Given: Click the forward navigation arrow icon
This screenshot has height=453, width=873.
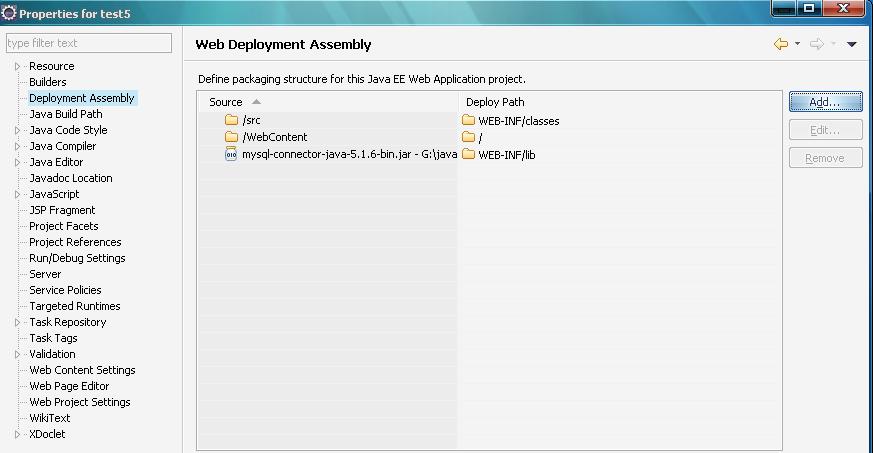Looking at the screenshot, I should click(817, 44).
